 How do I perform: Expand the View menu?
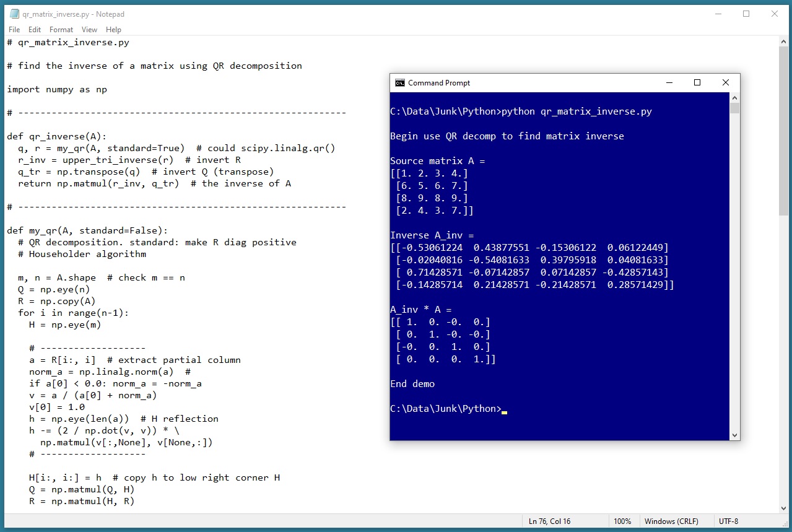[89, 30]
